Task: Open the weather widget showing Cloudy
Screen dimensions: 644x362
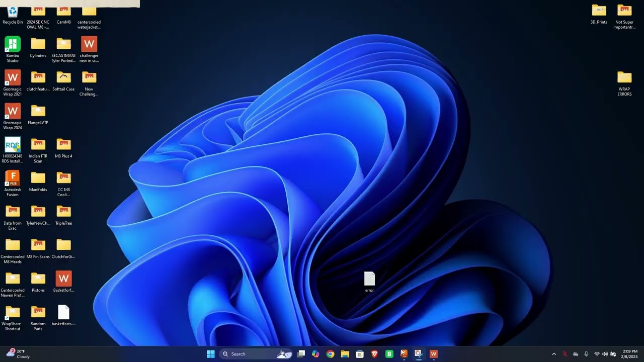Action: (18, 354)
